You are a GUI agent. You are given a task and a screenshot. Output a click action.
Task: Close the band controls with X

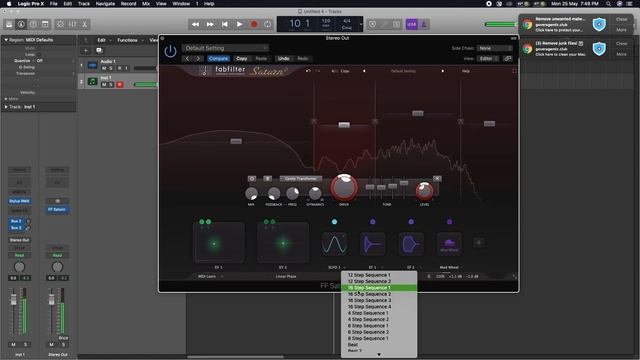point(437,179)
